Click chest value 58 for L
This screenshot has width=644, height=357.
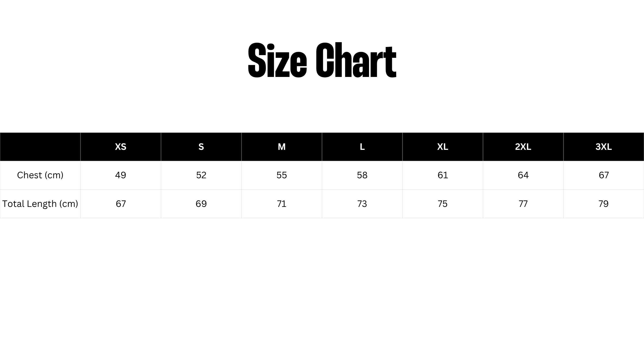(362, 175)
